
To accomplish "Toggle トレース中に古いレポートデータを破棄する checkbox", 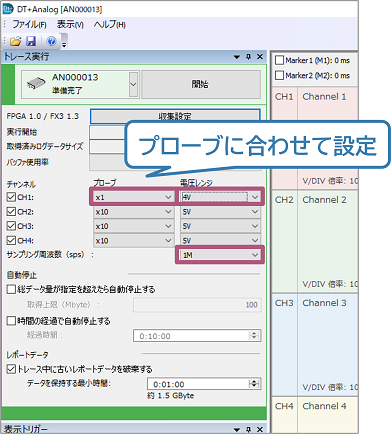I will (11, 369).
